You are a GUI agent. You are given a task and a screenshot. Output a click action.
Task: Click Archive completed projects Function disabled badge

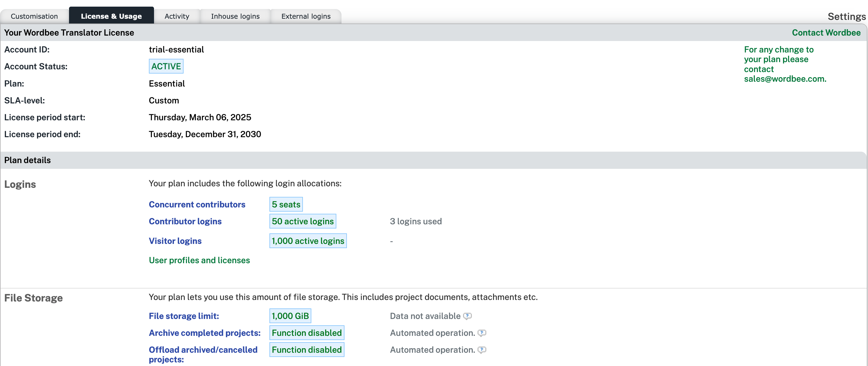tap(306, 333)
